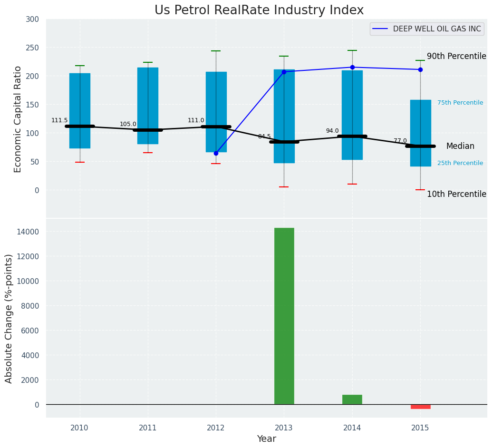This screenshot has width=492, height=448.
Task: Select the 10th Percentile annotation
Action: pyautogui.click(x=456, y=194)
